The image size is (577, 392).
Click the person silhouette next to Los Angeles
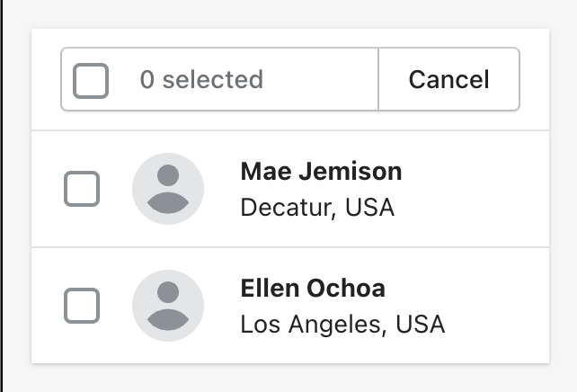(168, 306)
